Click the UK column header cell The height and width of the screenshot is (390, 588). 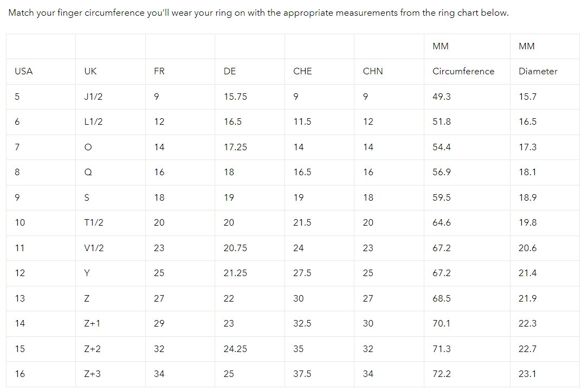(x=91, y=71)
